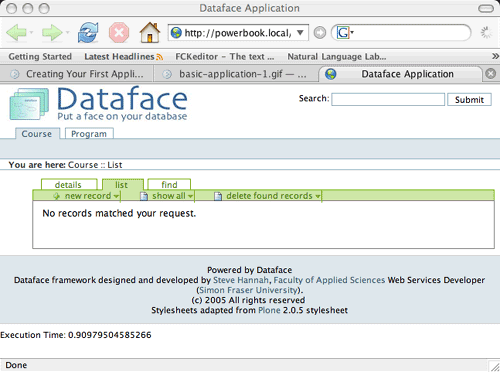Click the window toolbar toggle pill button

(x=486, y=8)
